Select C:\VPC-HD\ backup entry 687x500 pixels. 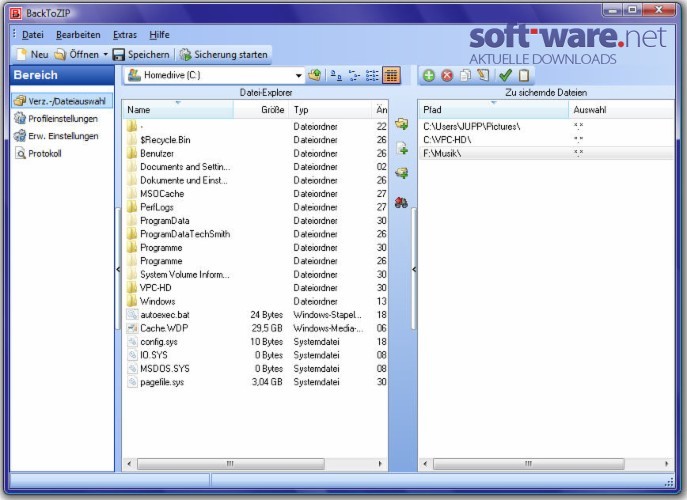[x=546, y=140]
